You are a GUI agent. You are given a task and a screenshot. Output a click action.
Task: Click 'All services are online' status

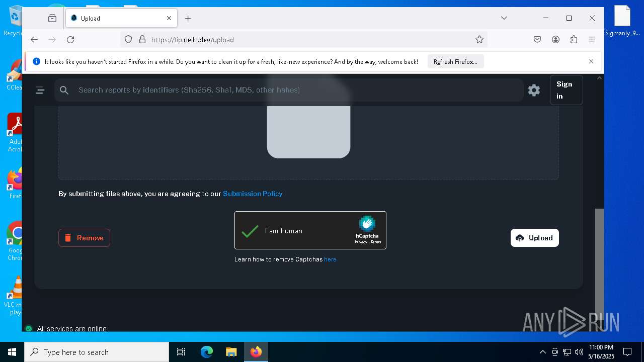[72, 329]
